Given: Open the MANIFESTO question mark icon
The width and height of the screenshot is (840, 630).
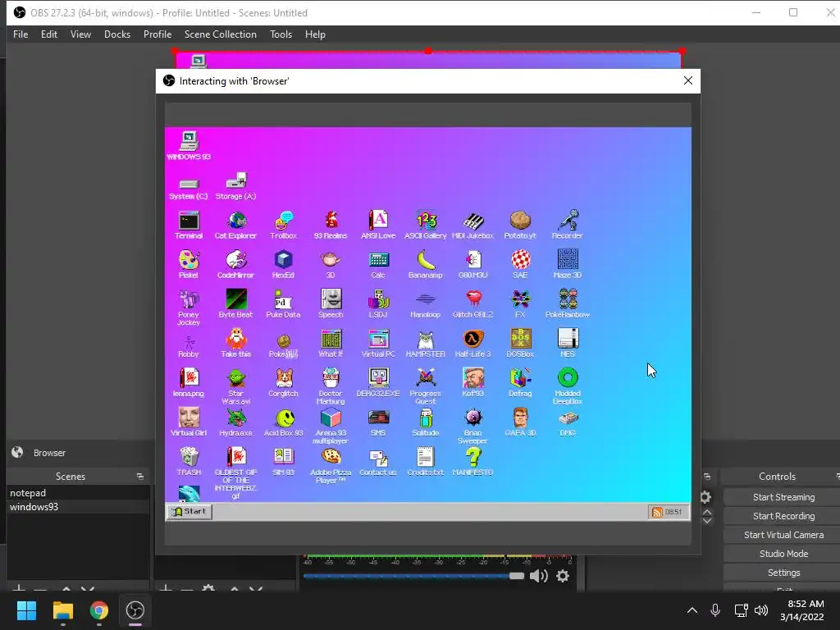Looking at the screenshot, I should tap(473, 462).
